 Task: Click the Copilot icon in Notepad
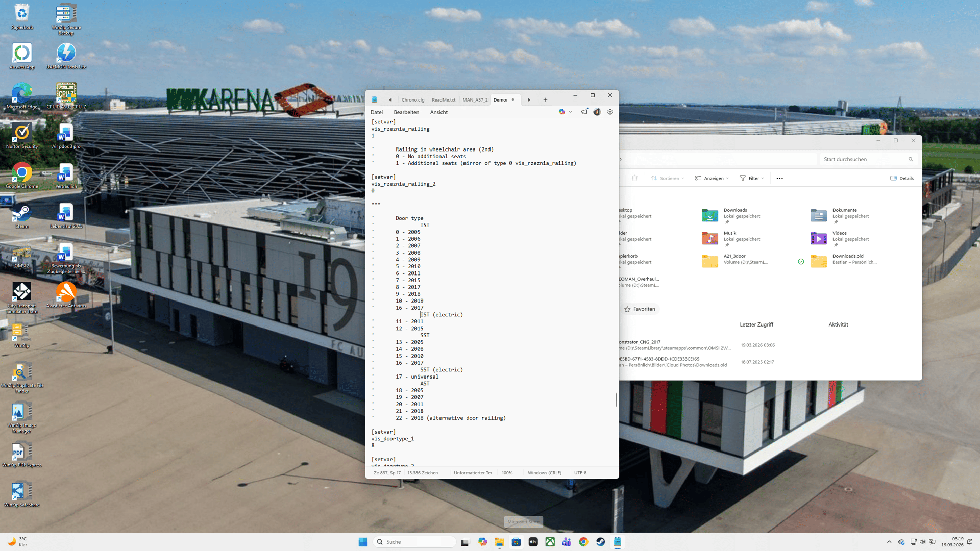pyautogui.click(x=562, y=112)
